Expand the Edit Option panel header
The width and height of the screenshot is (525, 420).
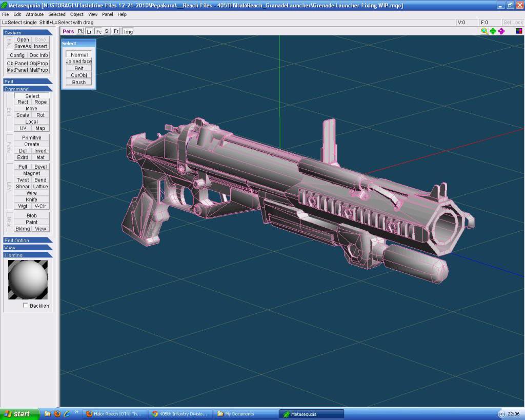pyautogui.click(x=28, y=240)
